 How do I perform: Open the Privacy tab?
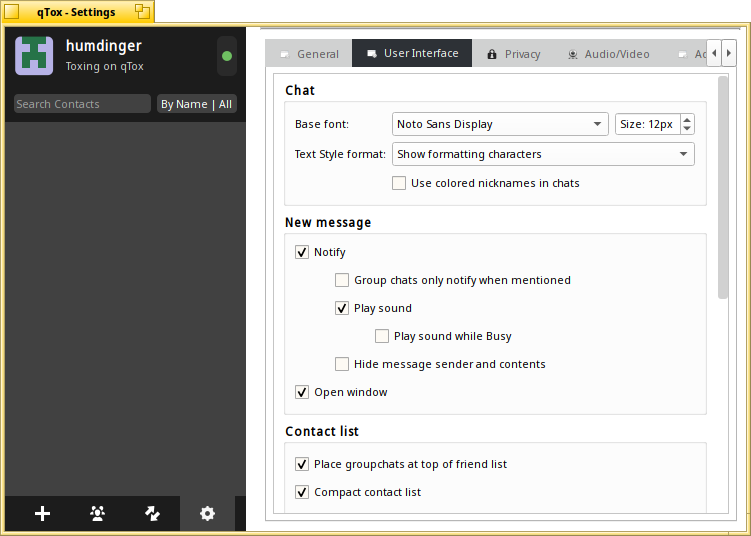click(513, 54)
